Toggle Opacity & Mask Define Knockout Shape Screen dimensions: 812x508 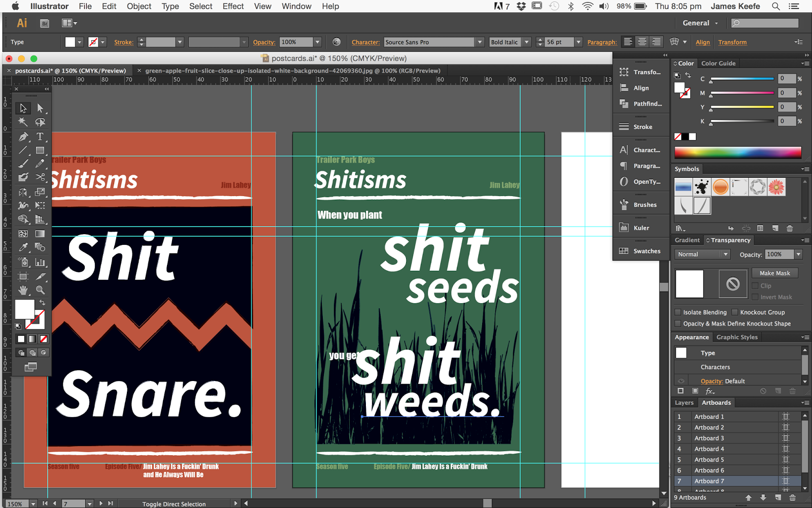(x=678, y=324)
